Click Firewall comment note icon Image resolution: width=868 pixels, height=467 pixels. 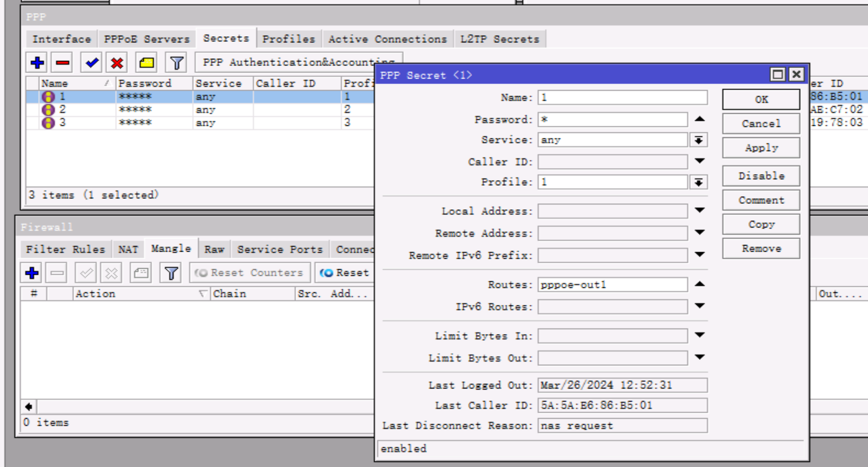coord(141,273)
